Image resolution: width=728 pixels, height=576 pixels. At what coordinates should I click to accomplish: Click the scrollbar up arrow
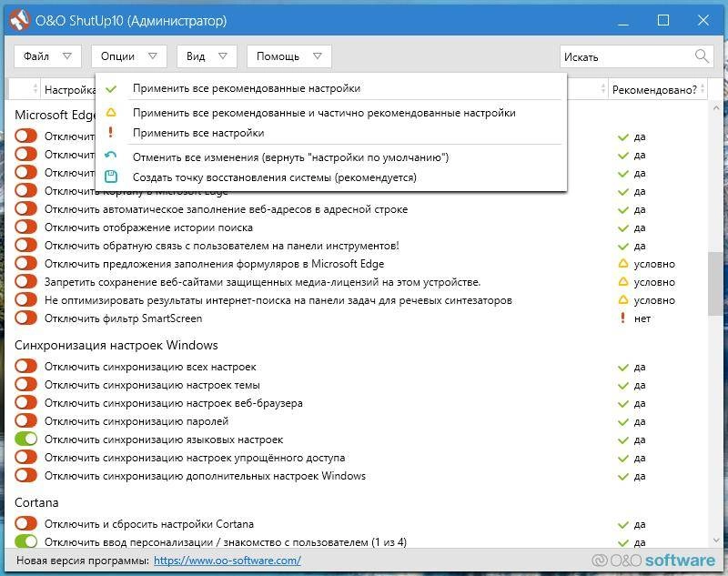[x=715, y=108]
